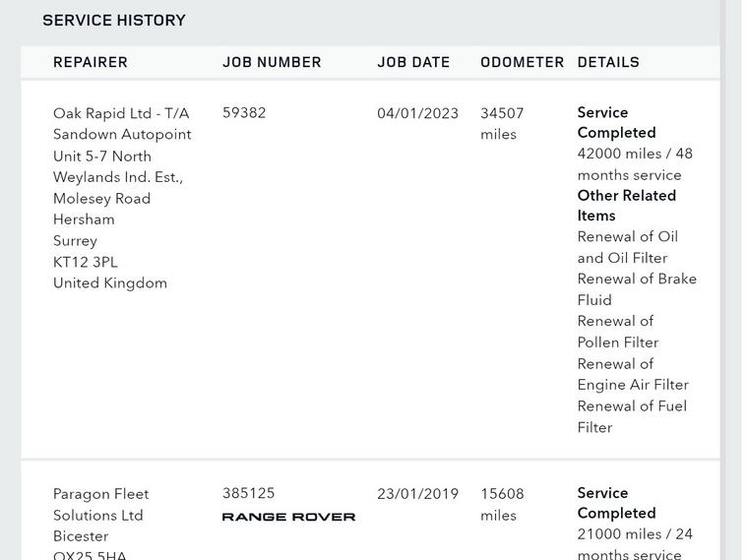Click the REPAIRER column header
Viewport: 747px width, 560px height.
tap(91, 62)
